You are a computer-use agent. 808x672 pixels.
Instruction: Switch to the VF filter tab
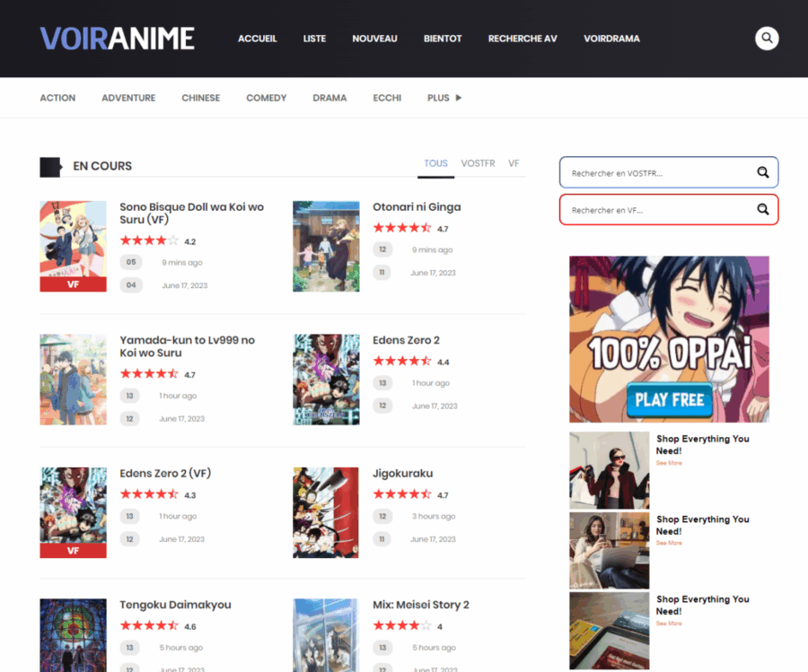point(514,164)
